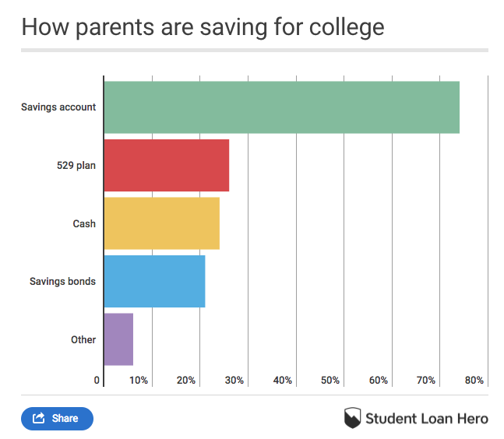Screen dimensions: 504x439
Task: Click the 30% x-axis tick label
Action: coord(234,381)
